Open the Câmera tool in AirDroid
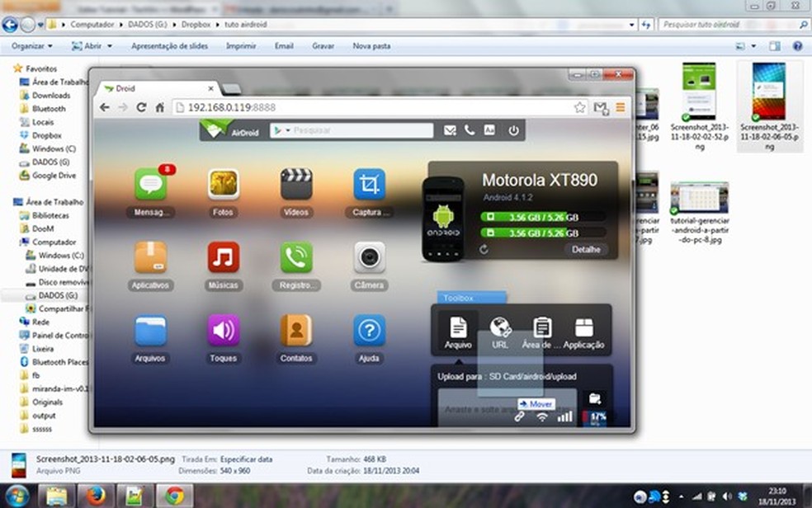This screenshot has width=812, height=508. 369,258
